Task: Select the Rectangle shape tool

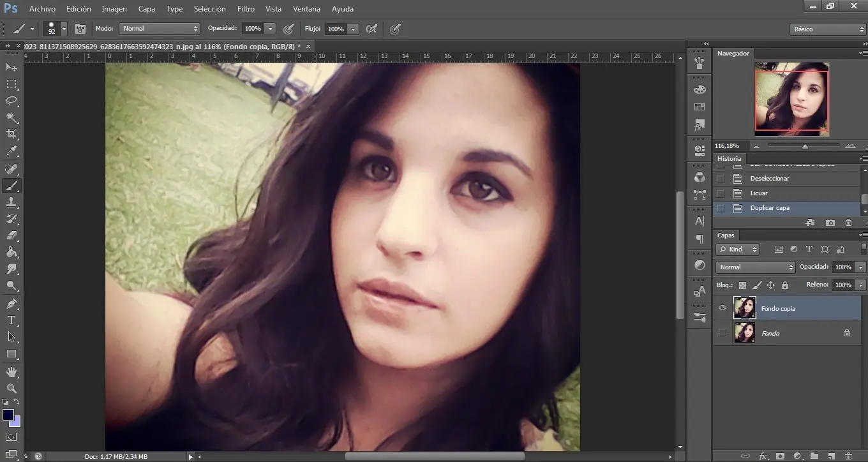Action: click(x=11, y=354)
